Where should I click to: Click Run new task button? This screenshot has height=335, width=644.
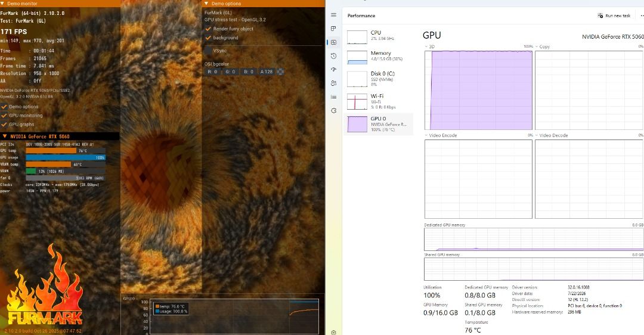(614, 15)
